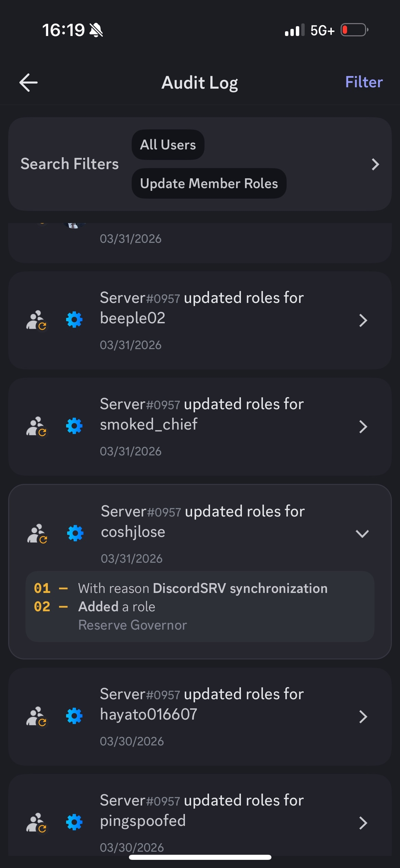
Task: Expand the pingspoofed entry chevron
Action: click(363, 823)
